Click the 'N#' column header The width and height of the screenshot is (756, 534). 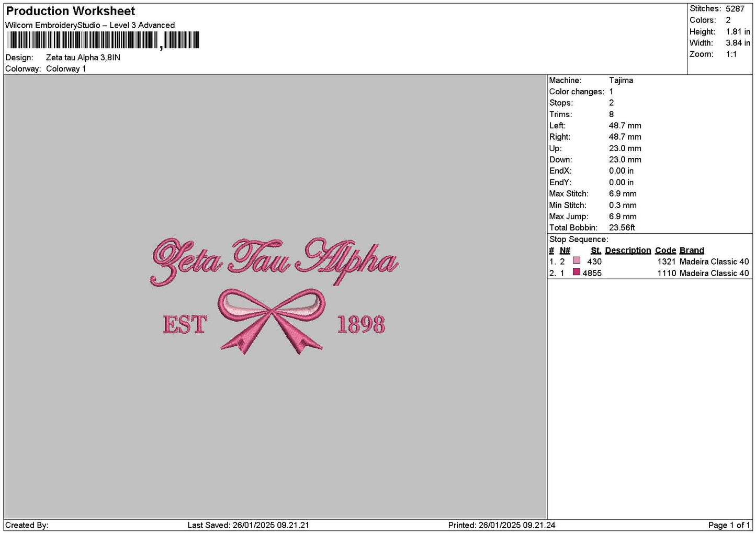tap(565, 251)
